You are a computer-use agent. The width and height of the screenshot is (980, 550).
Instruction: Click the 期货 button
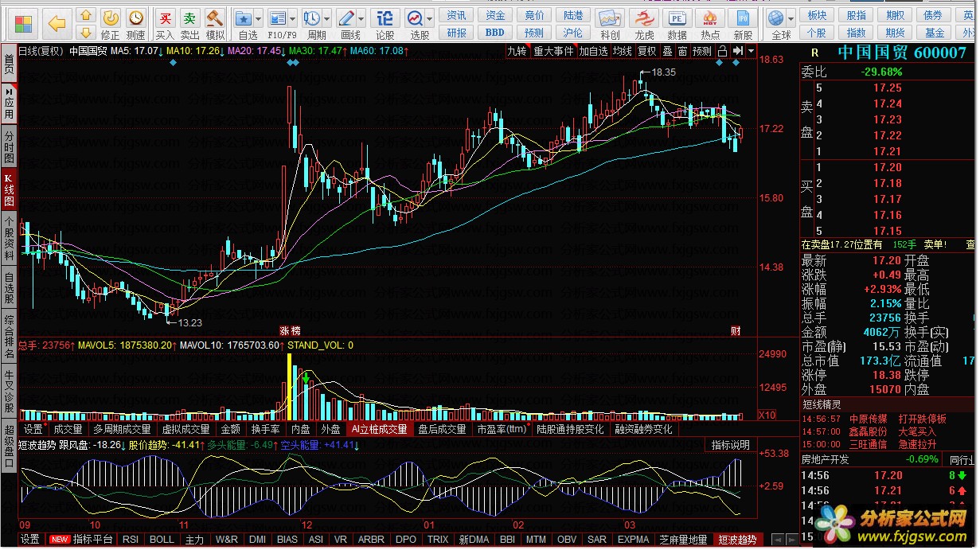click(895, 33)
